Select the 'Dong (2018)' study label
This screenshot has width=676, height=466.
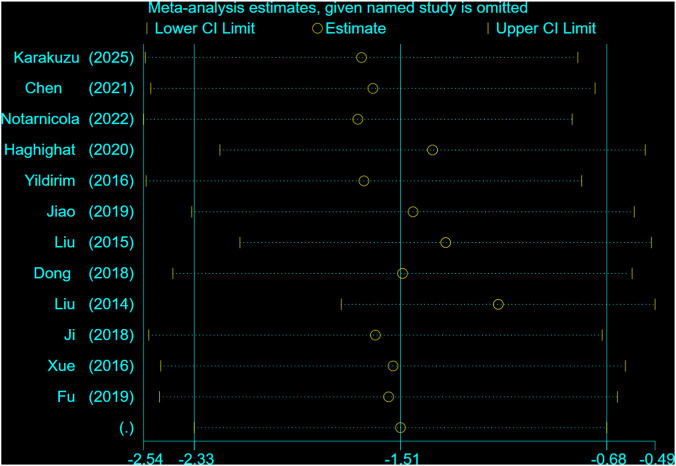[84, 273]
